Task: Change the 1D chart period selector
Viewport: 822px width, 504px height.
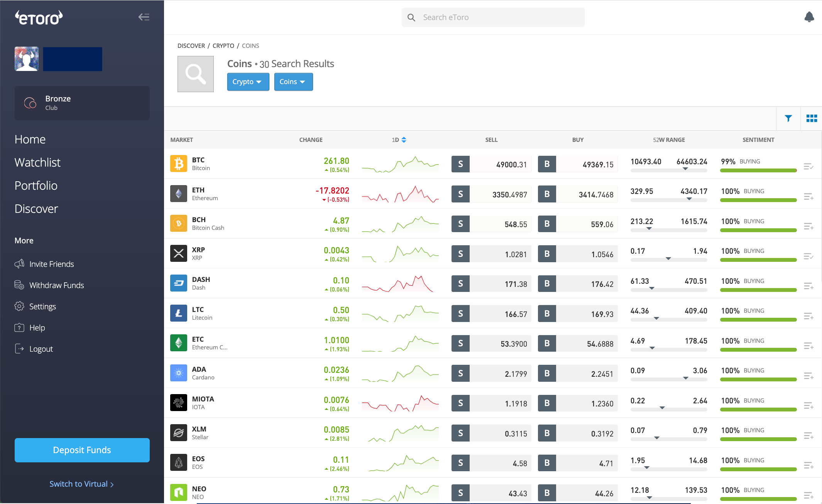Action: (399, 140)
